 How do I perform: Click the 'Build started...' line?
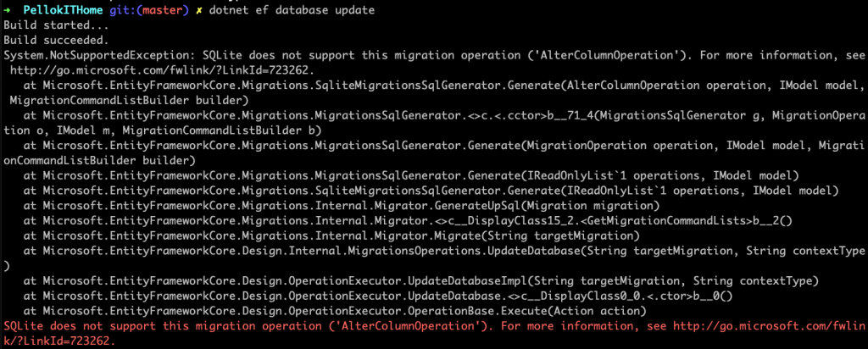(x=56, y=25)
